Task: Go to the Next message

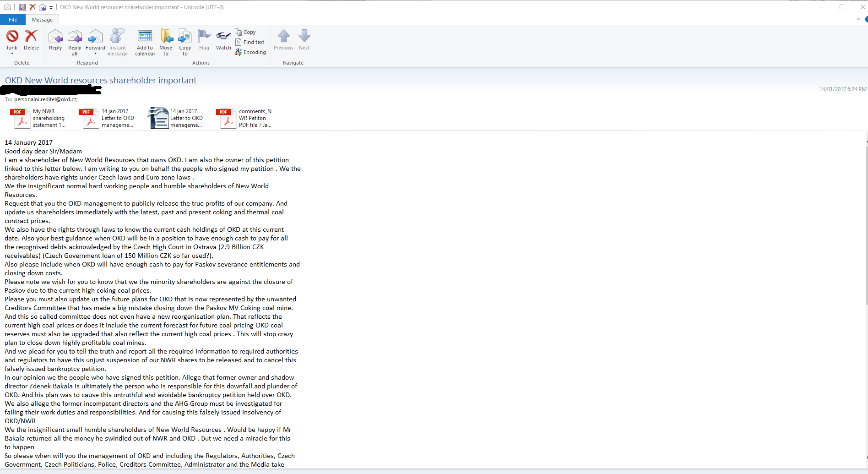Action: click(x=304, y=39)
